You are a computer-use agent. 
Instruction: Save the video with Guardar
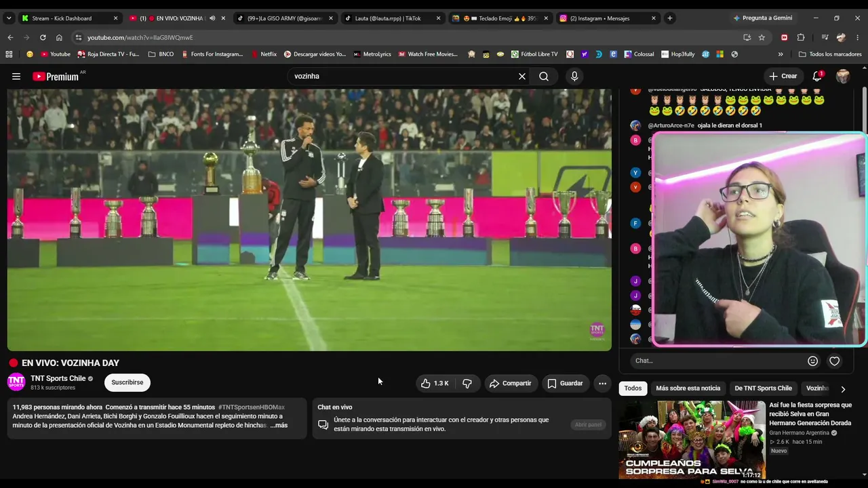(x=565, y=383)
